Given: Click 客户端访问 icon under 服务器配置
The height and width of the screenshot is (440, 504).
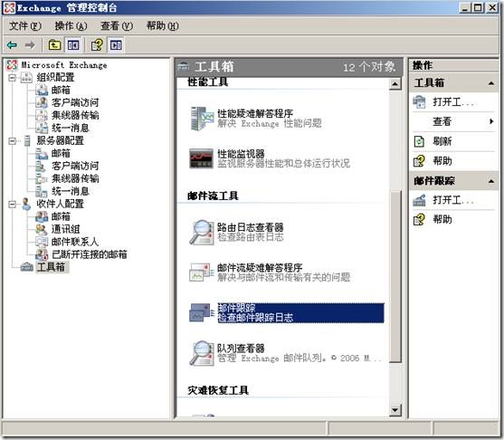Looking at the screenshot, I should [x=42, y=166].
